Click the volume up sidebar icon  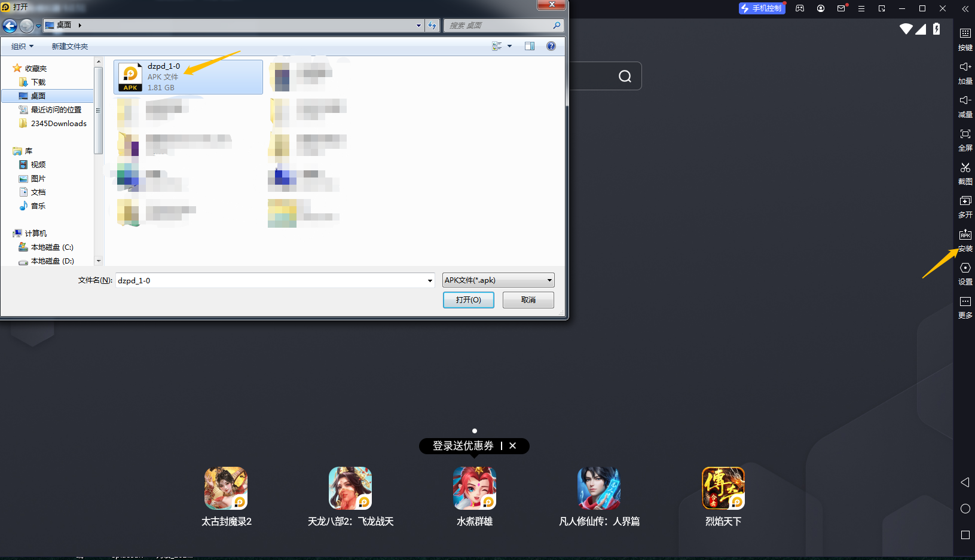pyautogui.click(x=965, y=67)
